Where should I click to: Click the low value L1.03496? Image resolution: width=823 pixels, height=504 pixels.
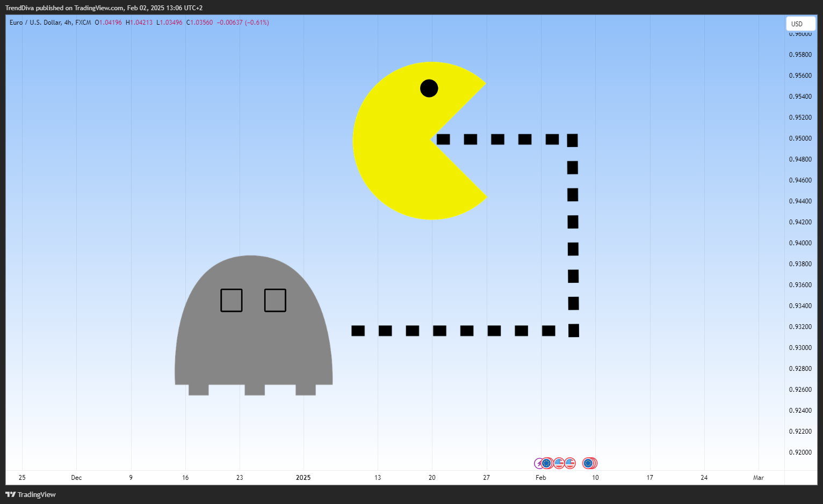tap(169, 23)
